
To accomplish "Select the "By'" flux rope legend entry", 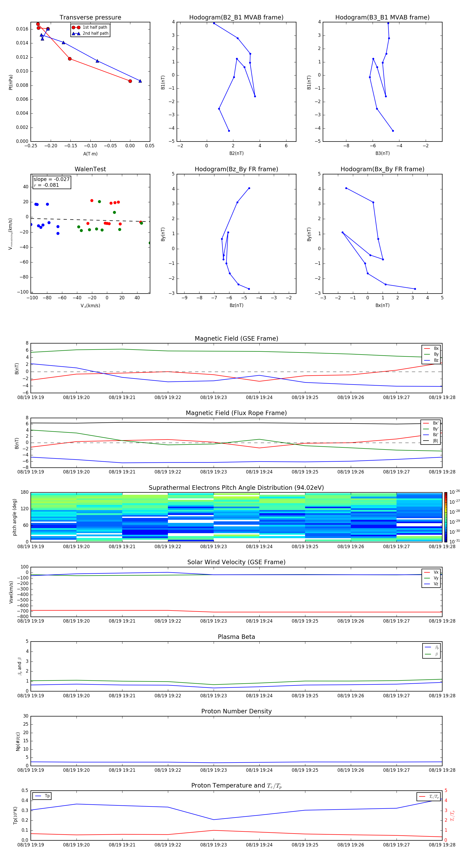I will 431,429.
